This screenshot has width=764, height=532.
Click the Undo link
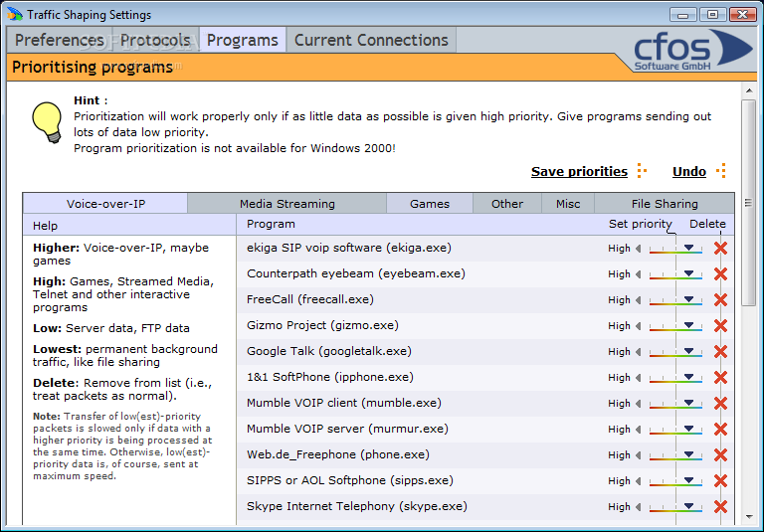pyautogui.click(x=689, y=171)
